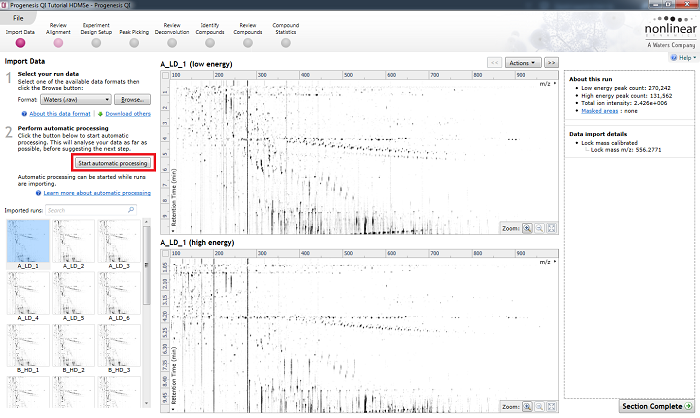Screen dimensions: 700x418
Task: Select run thumbnail A_LD_3
Action: click(x=119, y=244)
